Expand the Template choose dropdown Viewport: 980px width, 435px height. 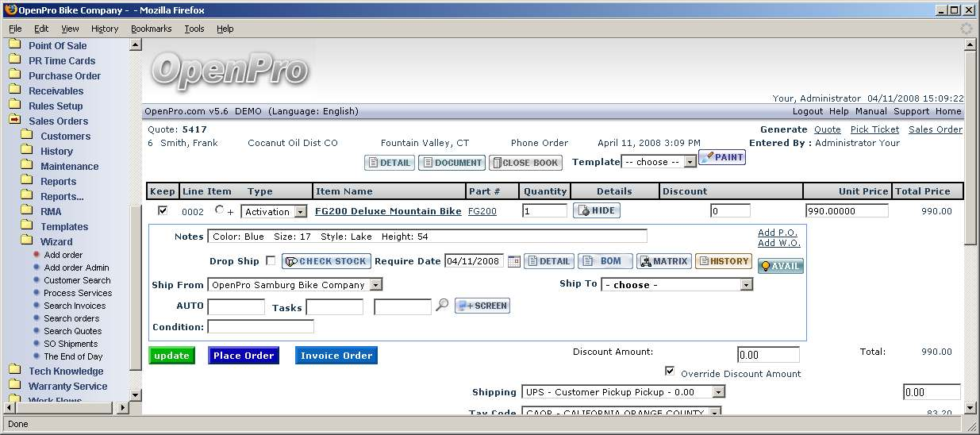[658, 162]
